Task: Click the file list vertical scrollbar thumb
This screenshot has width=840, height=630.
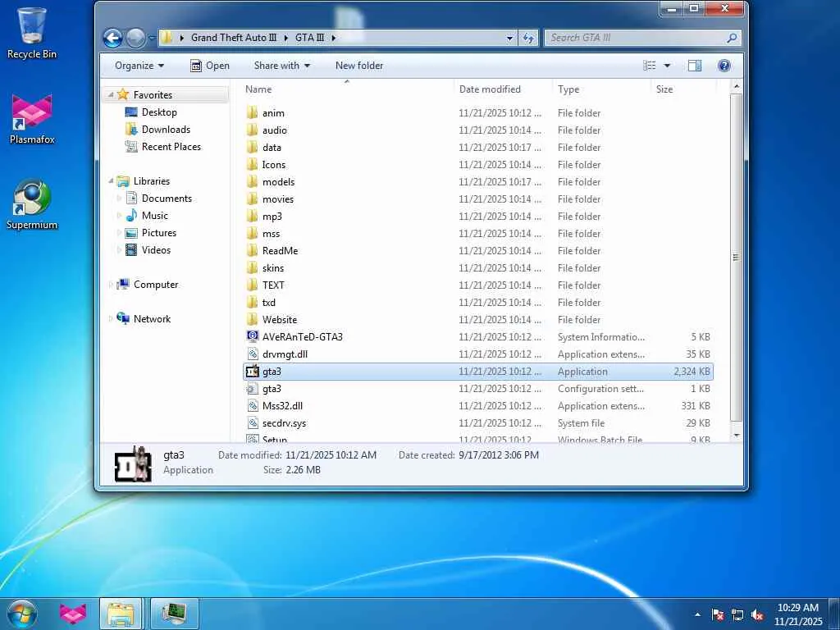Action: click(736, 257)
